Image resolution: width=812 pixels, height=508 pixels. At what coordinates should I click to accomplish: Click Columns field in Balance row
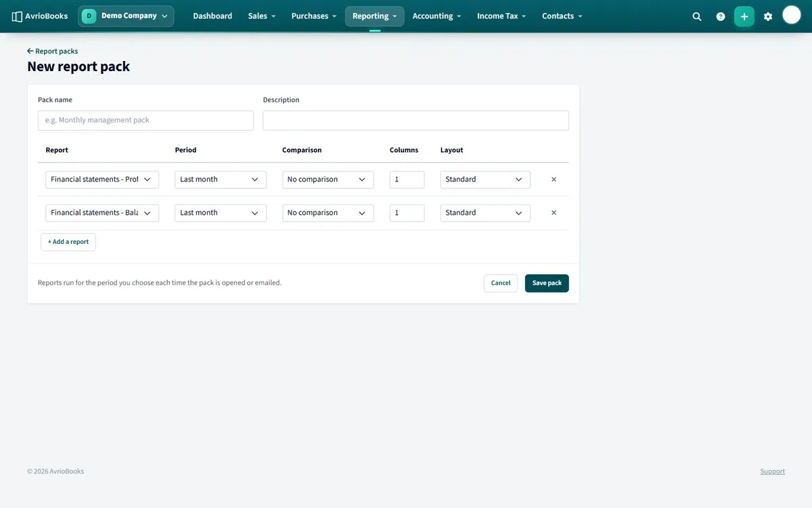[407, 213]
